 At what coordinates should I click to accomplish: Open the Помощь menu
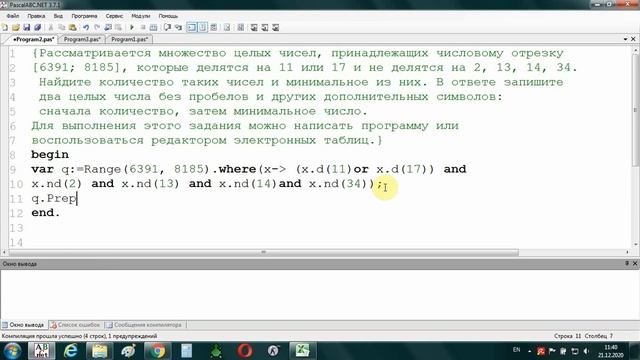(168, 16)
